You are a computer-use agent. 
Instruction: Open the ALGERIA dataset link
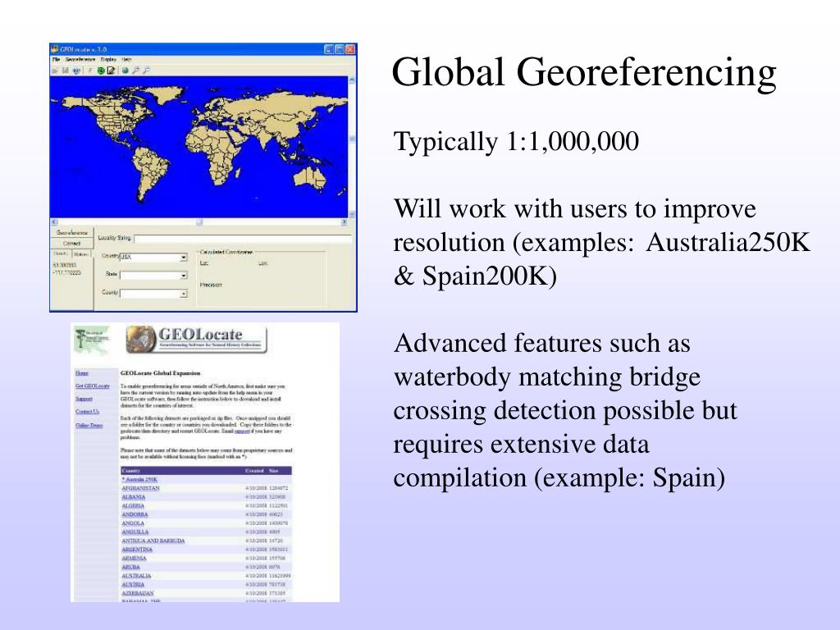133,505
